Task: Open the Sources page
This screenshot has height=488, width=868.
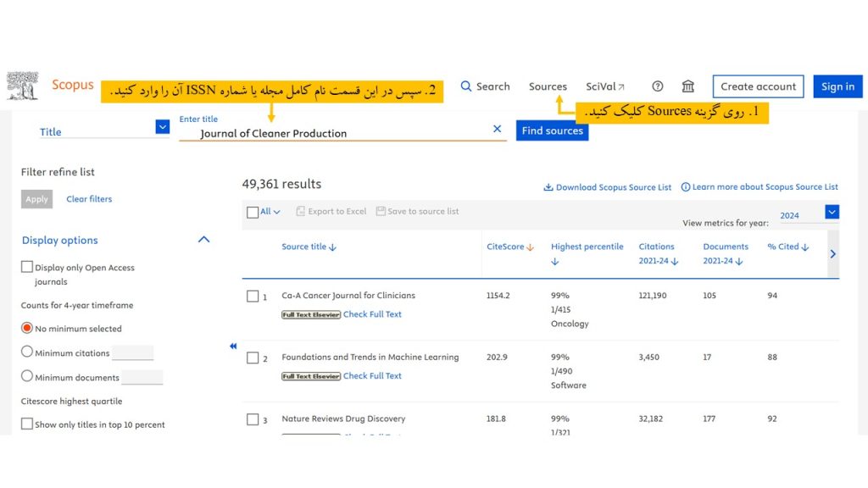Action: pos(548,86)
